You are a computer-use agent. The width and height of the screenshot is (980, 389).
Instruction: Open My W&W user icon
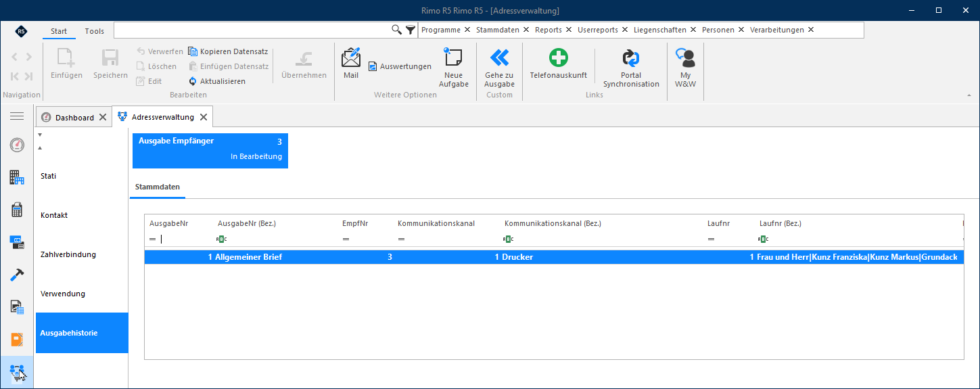(685, 58)
